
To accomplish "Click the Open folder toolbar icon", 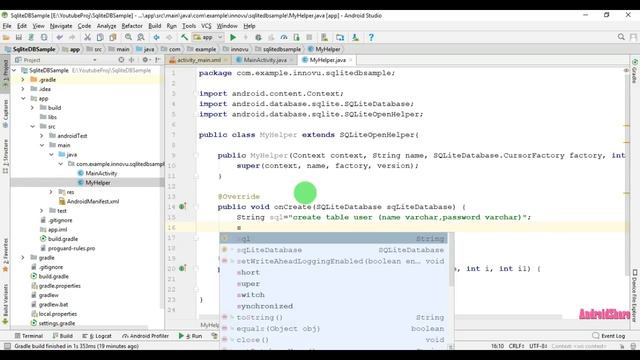I will point(6,38).
